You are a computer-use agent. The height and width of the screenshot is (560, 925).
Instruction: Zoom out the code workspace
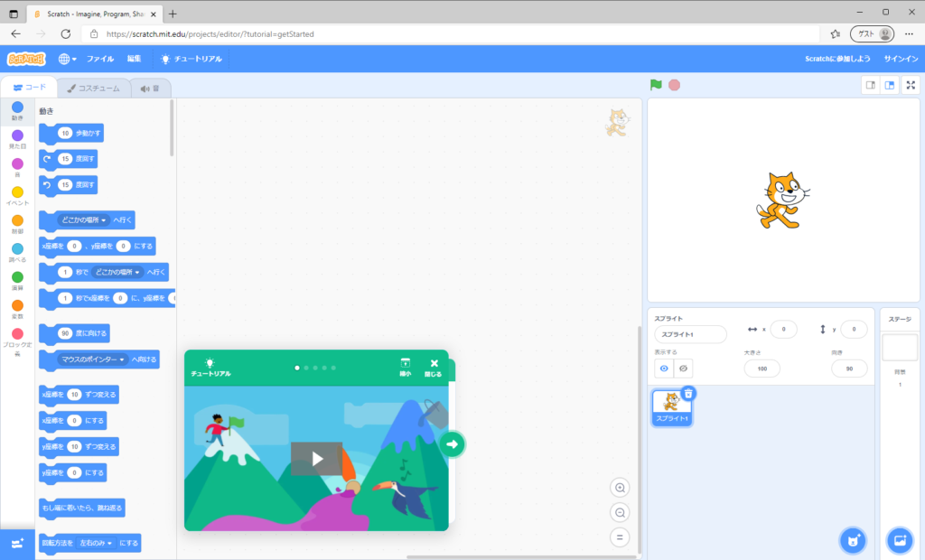click(x=620, y=512)
